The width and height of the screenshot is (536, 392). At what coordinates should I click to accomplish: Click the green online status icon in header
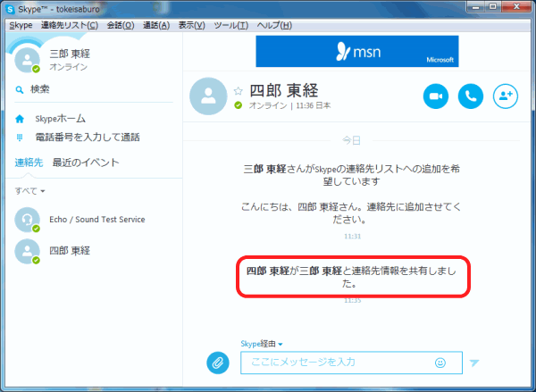(x=239, y=105)
